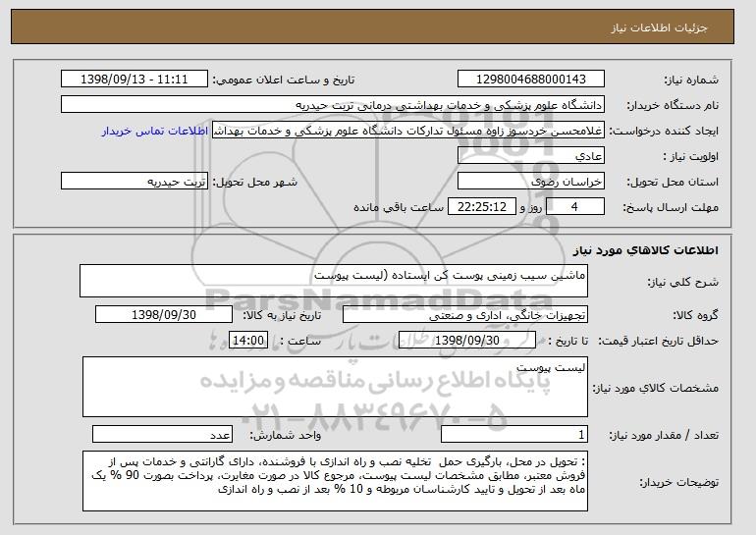The image size is (756, 535).
Task: Click the remaining days field showing 4
Action: point(574,207)
